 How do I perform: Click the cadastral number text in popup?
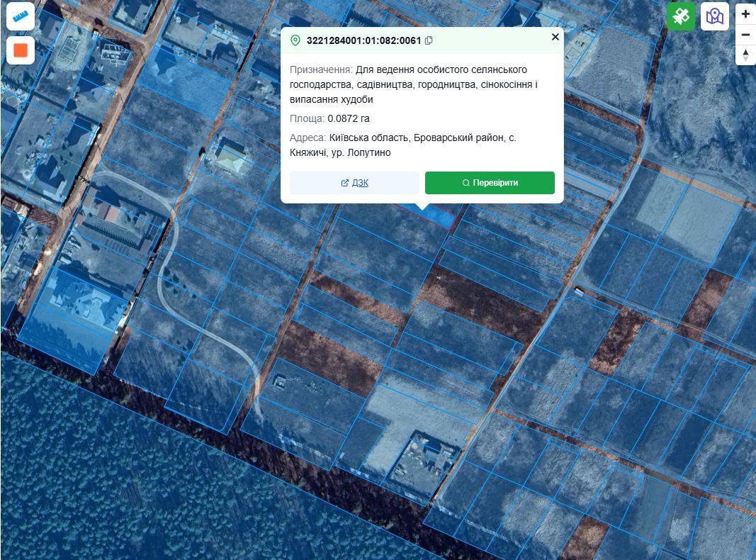[363, 40]
